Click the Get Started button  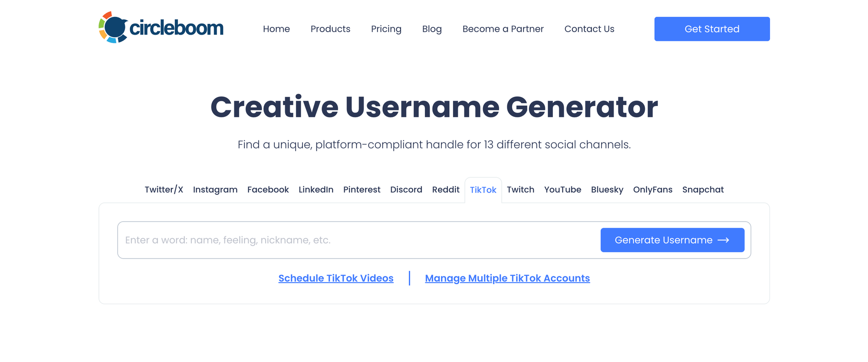point(712,29)
